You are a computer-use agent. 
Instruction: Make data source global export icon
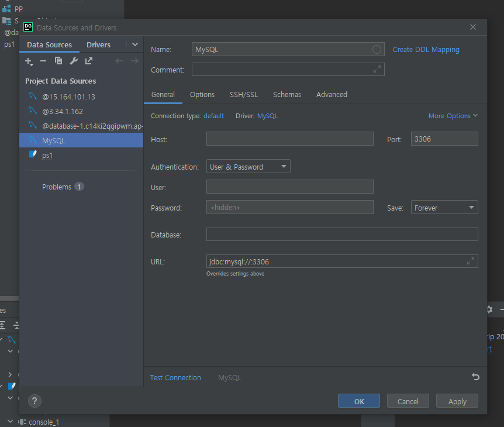coord(89,61)
